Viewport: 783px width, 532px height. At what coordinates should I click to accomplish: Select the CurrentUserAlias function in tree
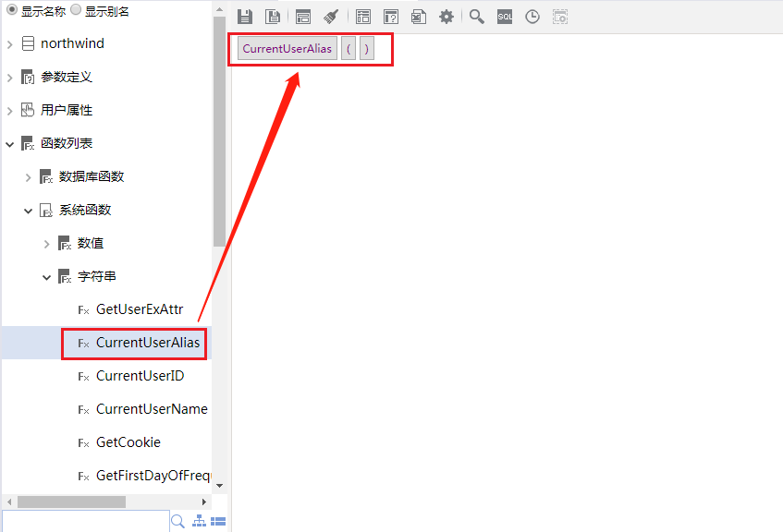pyautogui.click(x=148, y=343)
